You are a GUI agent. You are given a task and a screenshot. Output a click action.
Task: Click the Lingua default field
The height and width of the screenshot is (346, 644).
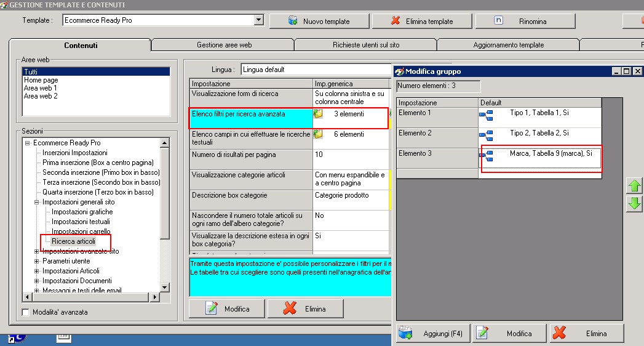316,70
